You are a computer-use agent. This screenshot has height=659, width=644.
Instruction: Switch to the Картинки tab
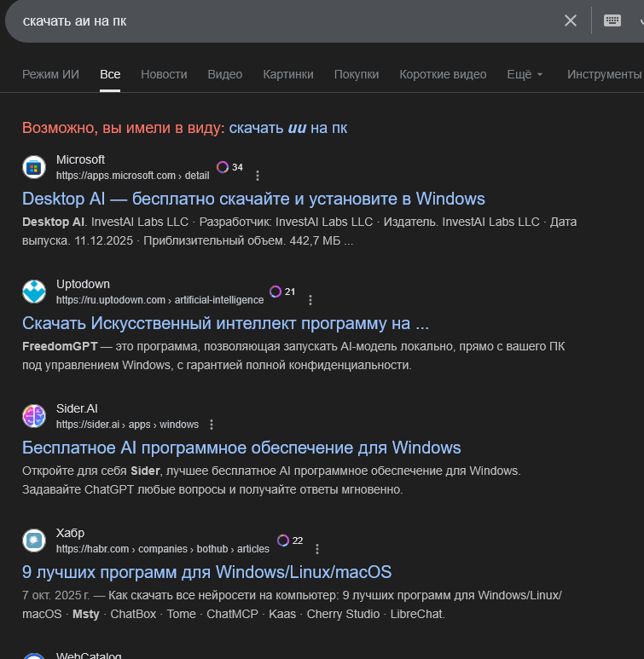coord(288,74)
